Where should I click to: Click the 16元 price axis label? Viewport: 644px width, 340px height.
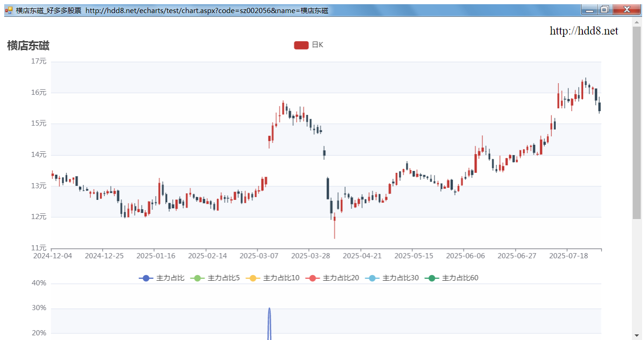click(x=39, y=92)
